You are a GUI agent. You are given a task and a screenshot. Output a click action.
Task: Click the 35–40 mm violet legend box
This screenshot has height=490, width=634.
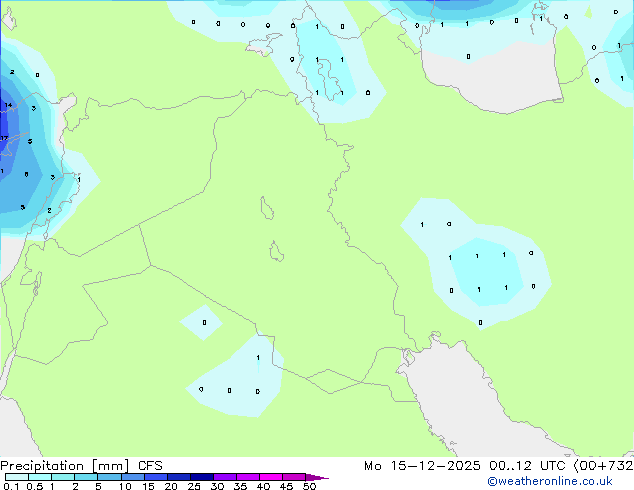click(x=248, y=477)
